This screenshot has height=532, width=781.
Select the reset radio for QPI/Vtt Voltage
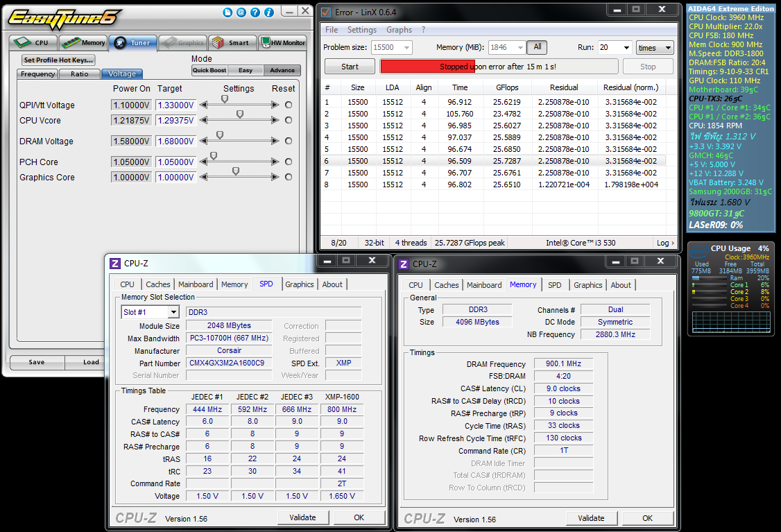coord(289,105)
